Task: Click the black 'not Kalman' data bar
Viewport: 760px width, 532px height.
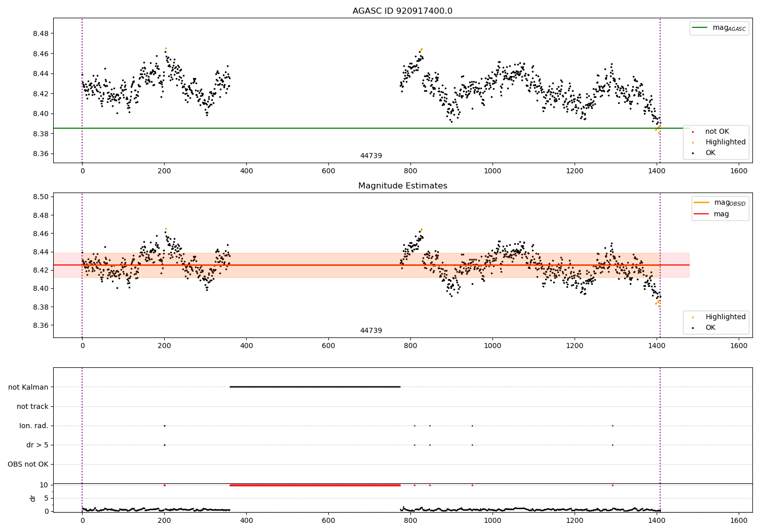Action: tap(315, 387)
